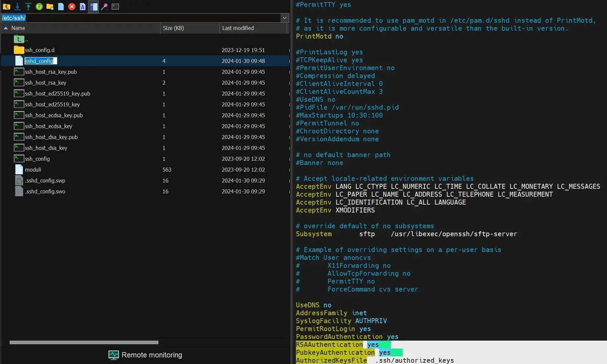The image size is (607, 364).
Task: Click the parent folder toolbar icon
Action: tap(7, 7)
